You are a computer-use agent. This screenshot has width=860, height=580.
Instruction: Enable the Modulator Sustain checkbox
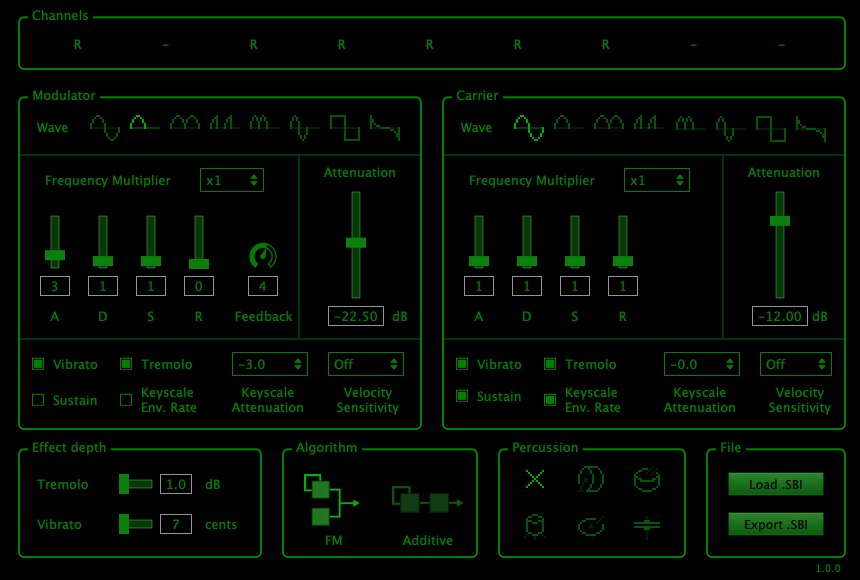tap(38, 400)
